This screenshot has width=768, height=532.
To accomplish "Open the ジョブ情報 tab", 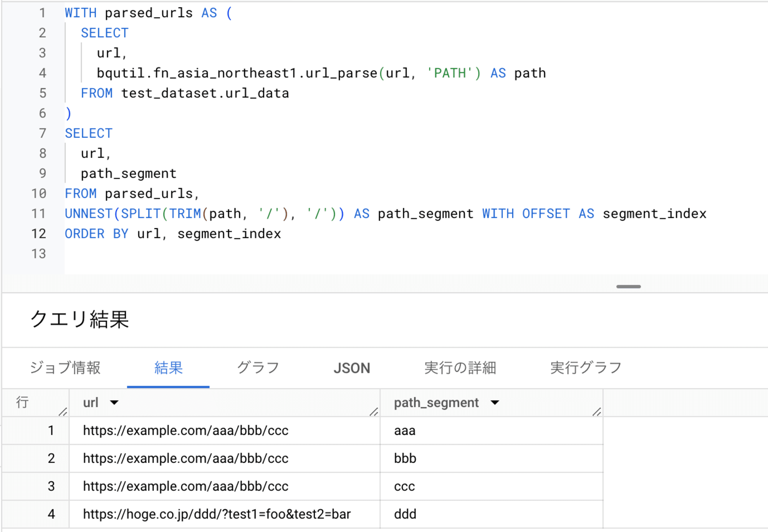I will (65, 368).
